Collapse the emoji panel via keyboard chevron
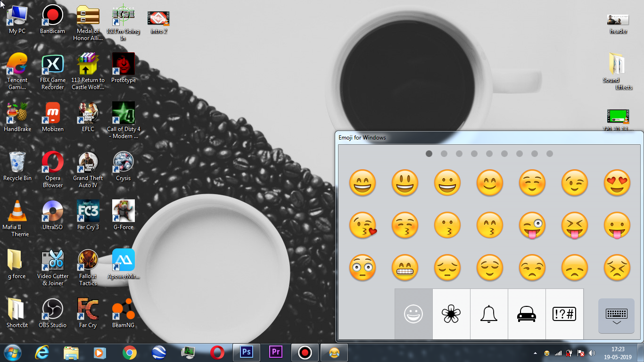This screenshot has width=644, height=362. click(x=616, y=316)
